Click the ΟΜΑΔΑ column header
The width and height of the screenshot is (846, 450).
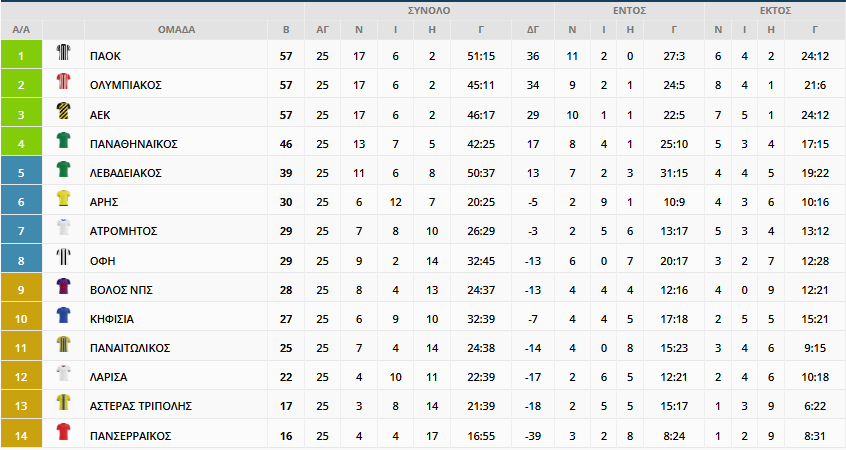176,30
